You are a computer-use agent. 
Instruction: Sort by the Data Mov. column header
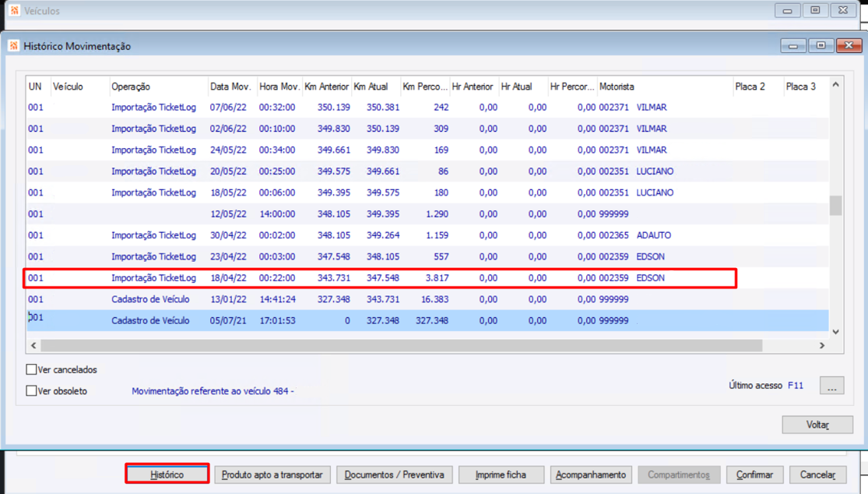[230, 86]
